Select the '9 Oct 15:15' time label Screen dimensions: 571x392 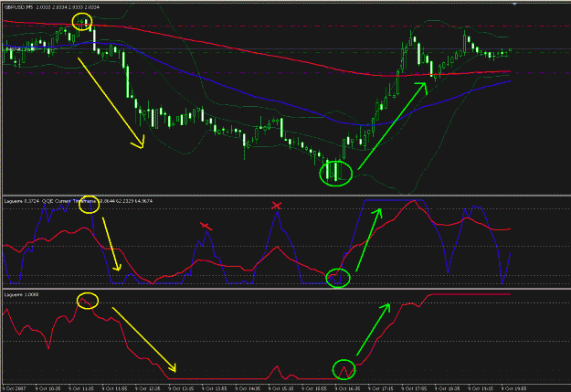(x=280, y=388)
